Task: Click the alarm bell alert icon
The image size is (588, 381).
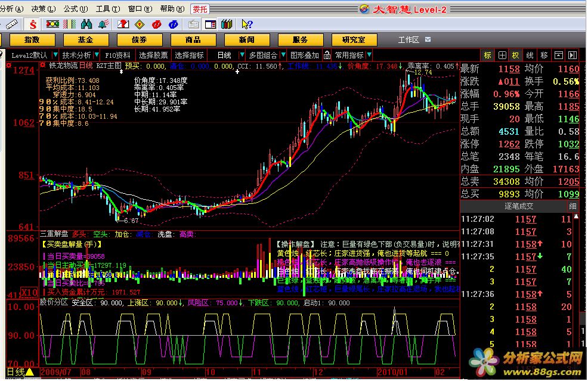Action: tap(104, 24)
